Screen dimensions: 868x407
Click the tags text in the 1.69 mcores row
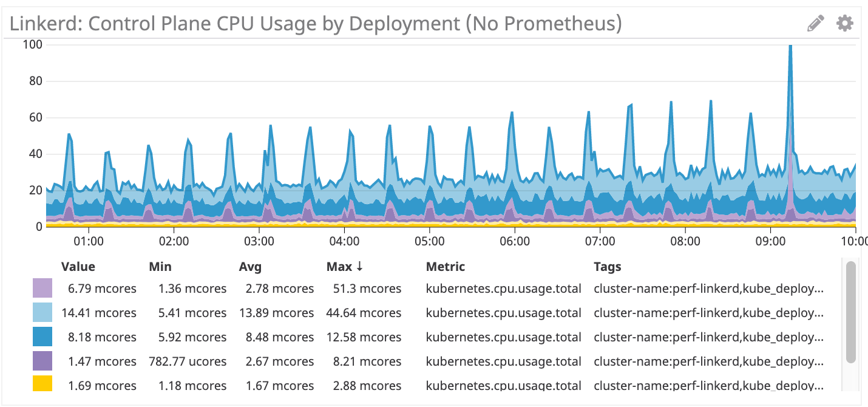(x=709, y=386)
